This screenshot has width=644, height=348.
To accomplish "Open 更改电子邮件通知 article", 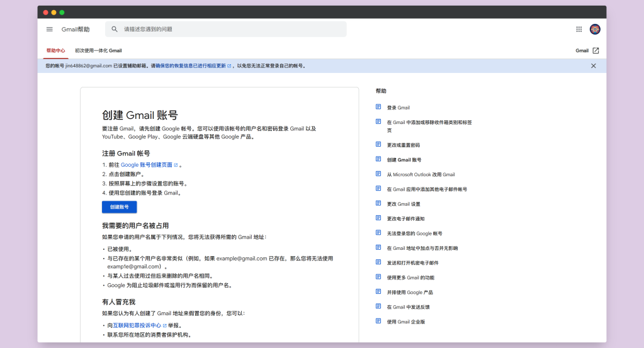I will 406,219.
